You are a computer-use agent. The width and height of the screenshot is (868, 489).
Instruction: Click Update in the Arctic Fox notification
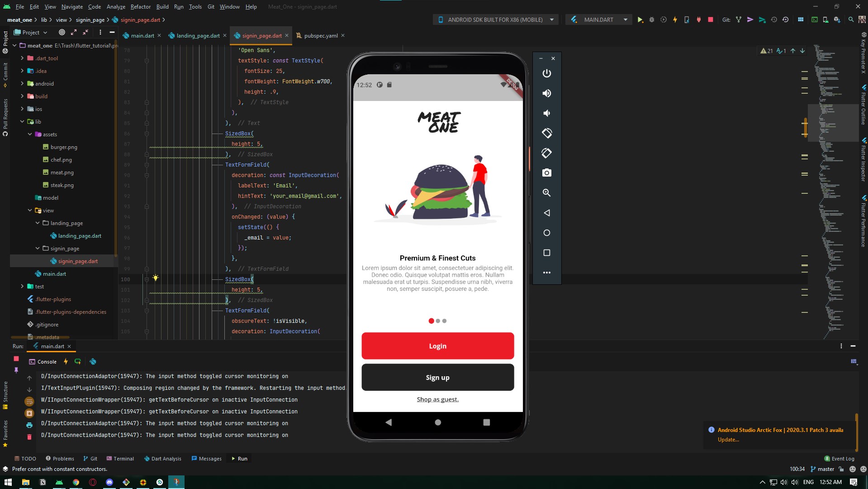[x=728, y=439]
